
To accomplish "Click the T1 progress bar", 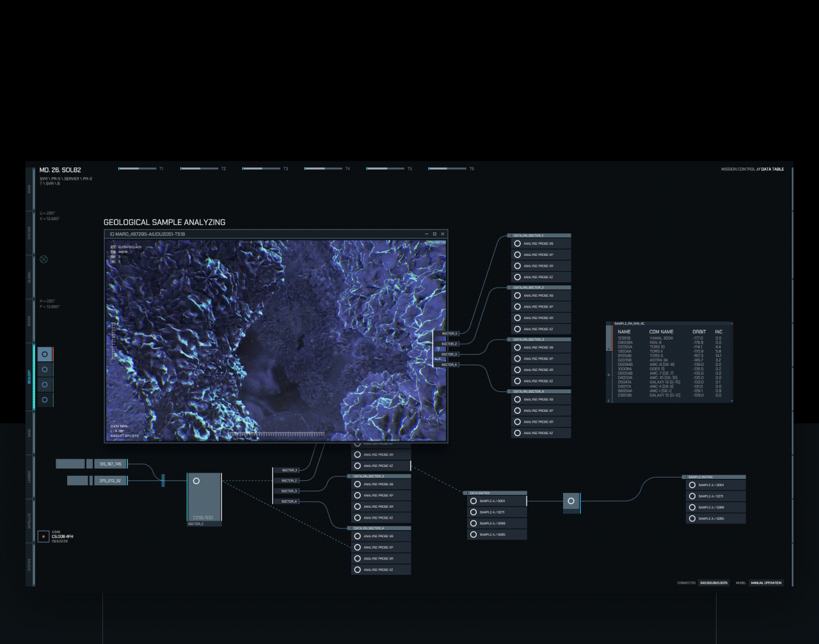I will click(137, 169).
